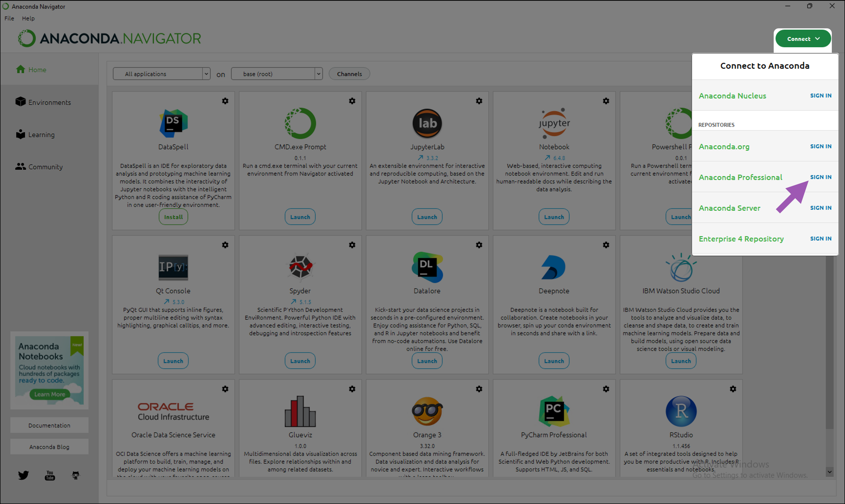
Task: Click the scrollbar down arrow
Action: point(829,472)
